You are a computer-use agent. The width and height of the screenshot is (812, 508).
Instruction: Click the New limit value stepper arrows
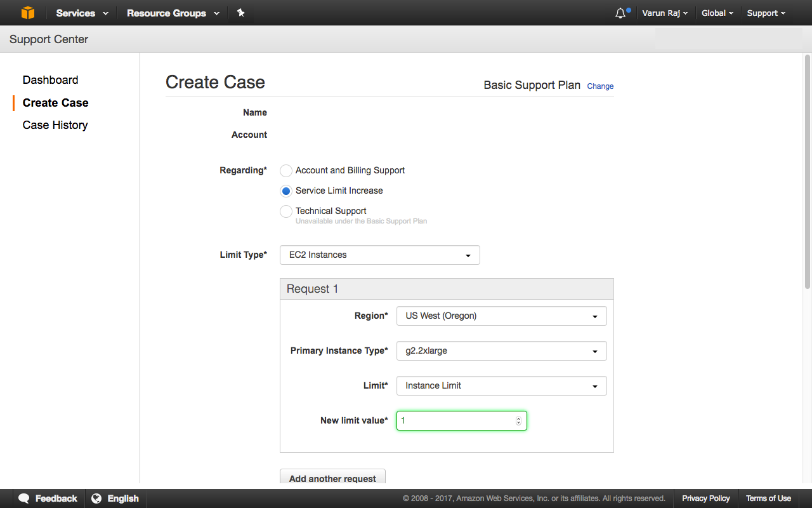(x=518, y=421)
